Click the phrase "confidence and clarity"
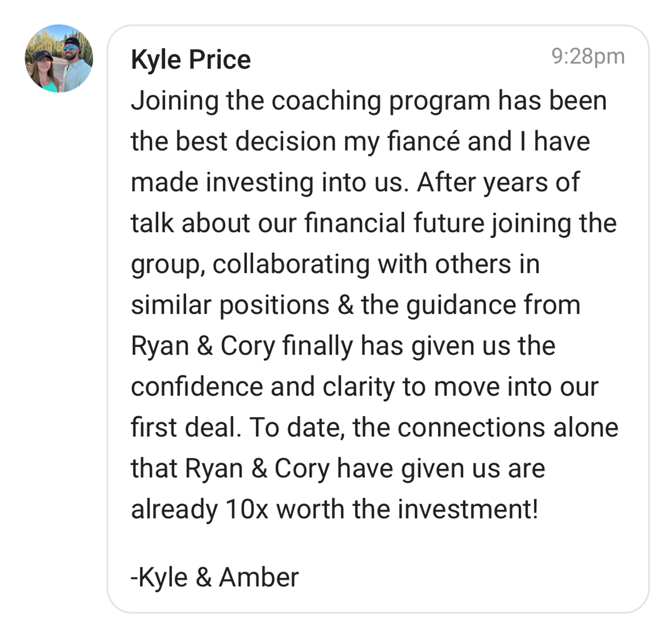The width and height of the screenshot is (672, 633). (263, 387)
